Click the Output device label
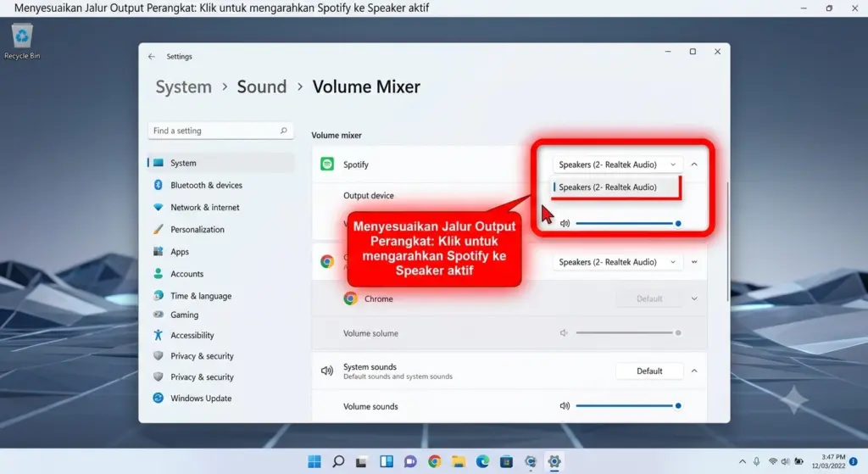Image resolution: width=868 pixels, height=474 pixels. tap(368, 196)
